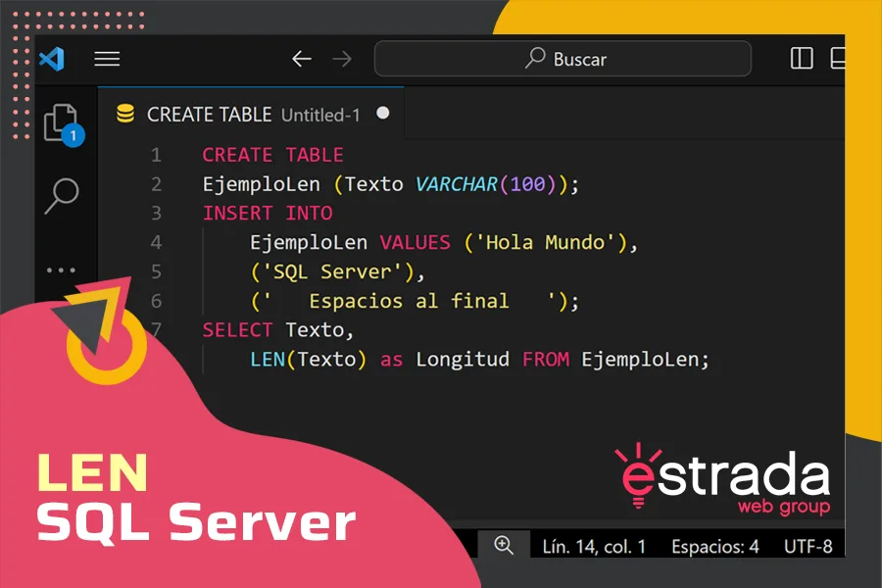Click 'Espacios: 4' indentation setting
This screenshot has width=882, height=588.
tap(715, 547)
